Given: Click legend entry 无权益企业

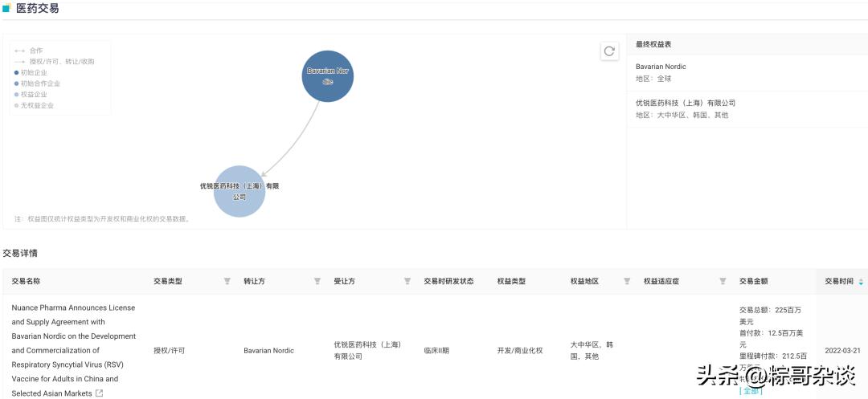Looking at the screenshot, I should click(x=34, y=105).
